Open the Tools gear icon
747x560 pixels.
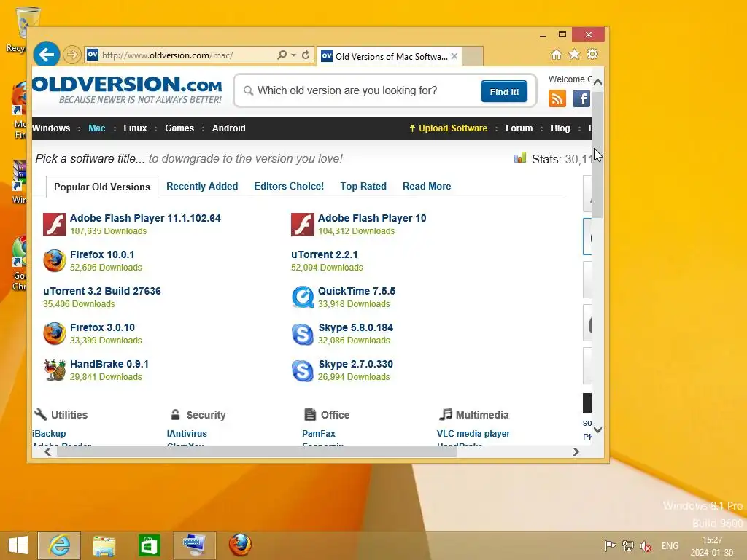[592, 54]
